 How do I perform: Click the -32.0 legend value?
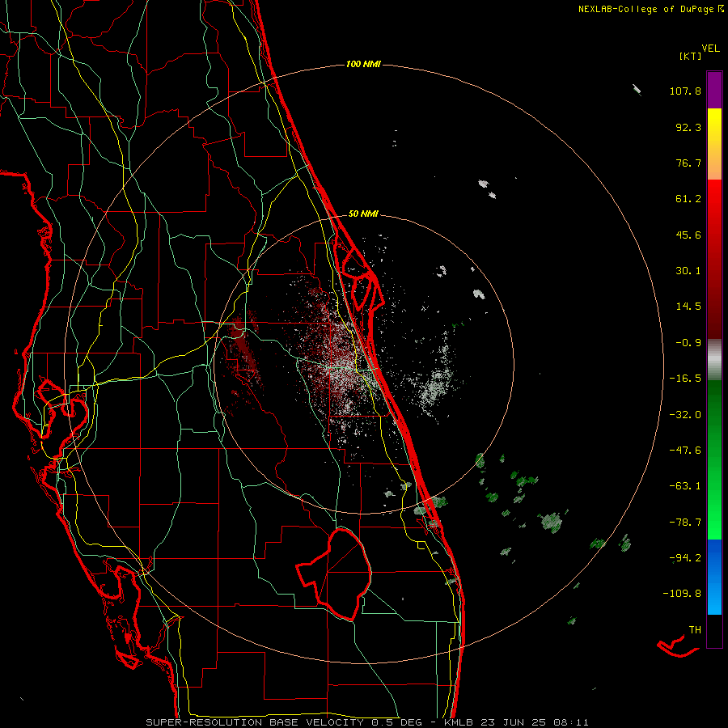click(685, 415)
